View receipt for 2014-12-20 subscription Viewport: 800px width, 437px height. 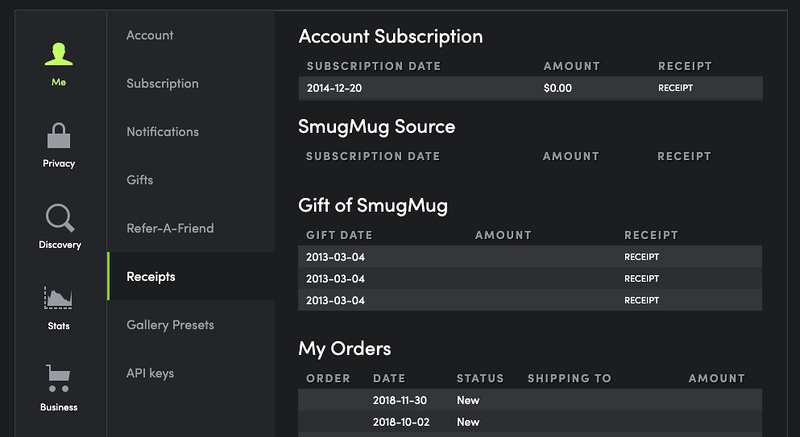(676, 88)
